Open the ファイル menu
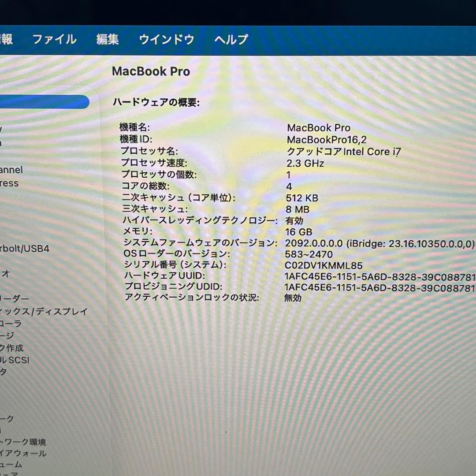The image size is (476, 476). coord(55,40)
